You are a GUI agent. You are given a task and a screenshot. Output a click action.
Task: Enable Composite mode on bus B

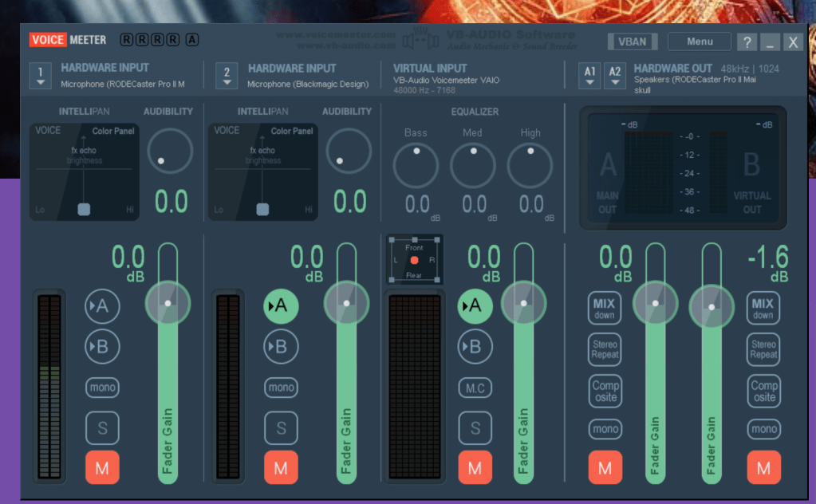tap(764, 391)
